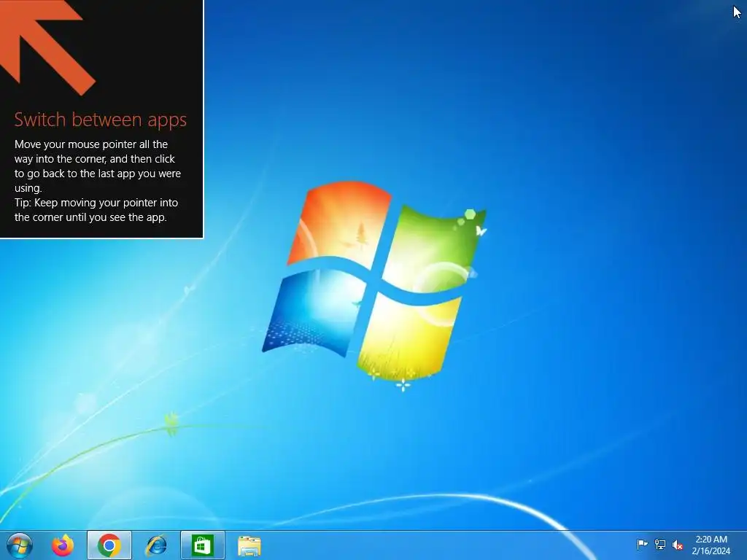The width and height of the screenshot is (747, 560).
Task: Click the Switch between apps heading
Action: click(101, 120)
